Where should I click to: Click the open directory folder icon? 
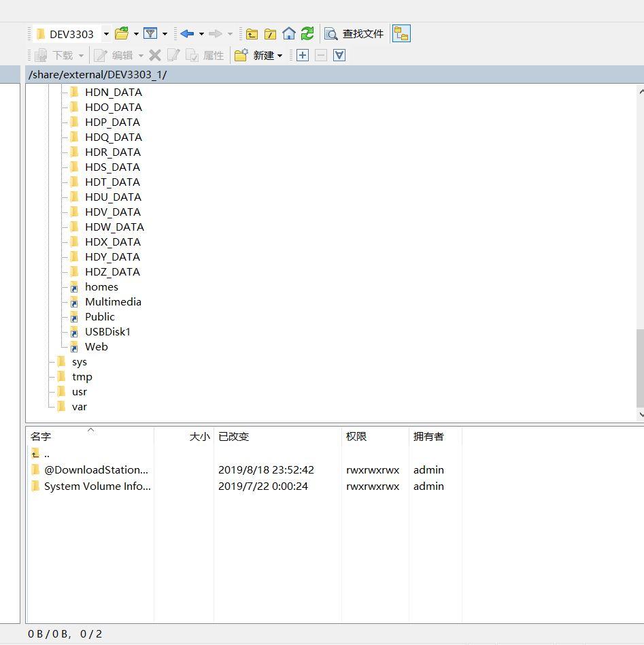(122, 33)
